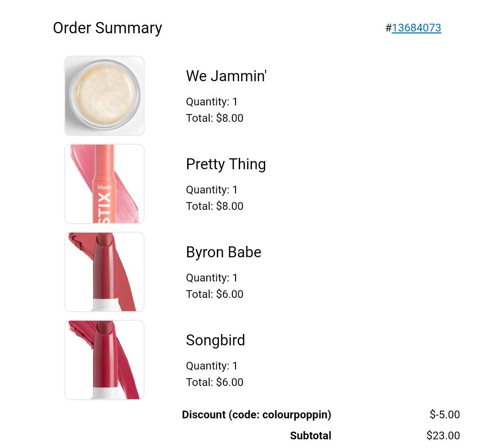Image resolution: width=493 pixels, height=448 pixels.
Task: Open order number 13684073 link
Action: (416, 28)
